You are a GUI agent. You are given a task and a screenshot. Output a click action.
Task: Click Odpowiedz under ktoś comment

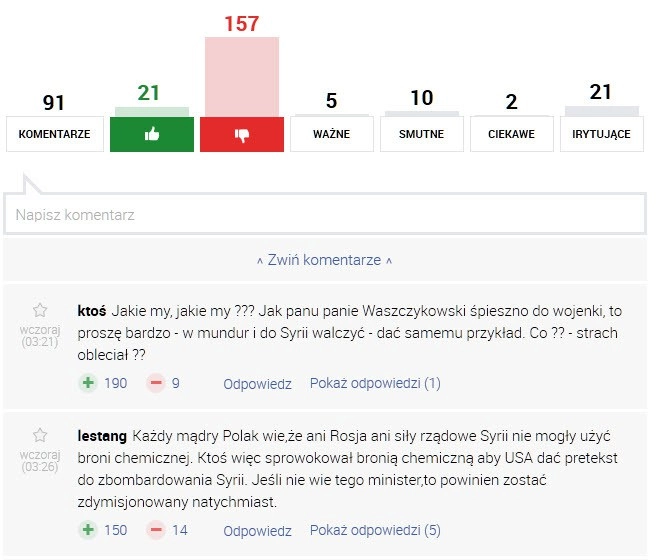(257, 383)
